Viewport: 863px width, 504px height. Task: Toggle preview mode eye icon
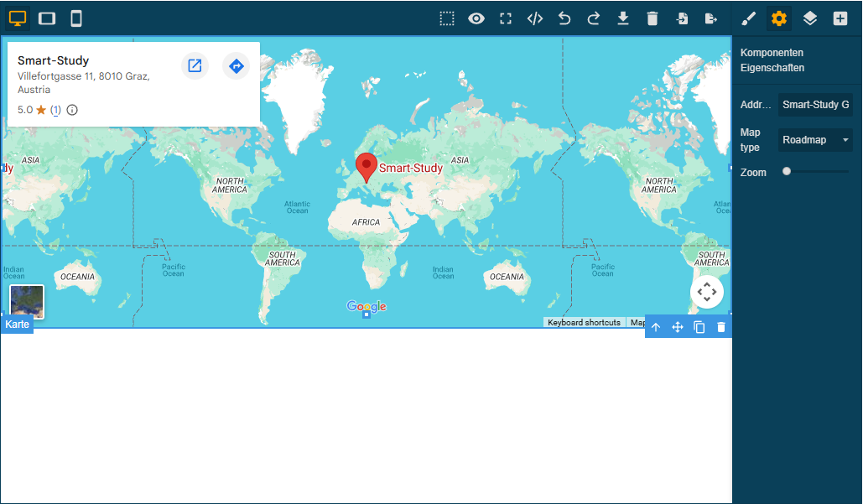(x=476, y=18)
